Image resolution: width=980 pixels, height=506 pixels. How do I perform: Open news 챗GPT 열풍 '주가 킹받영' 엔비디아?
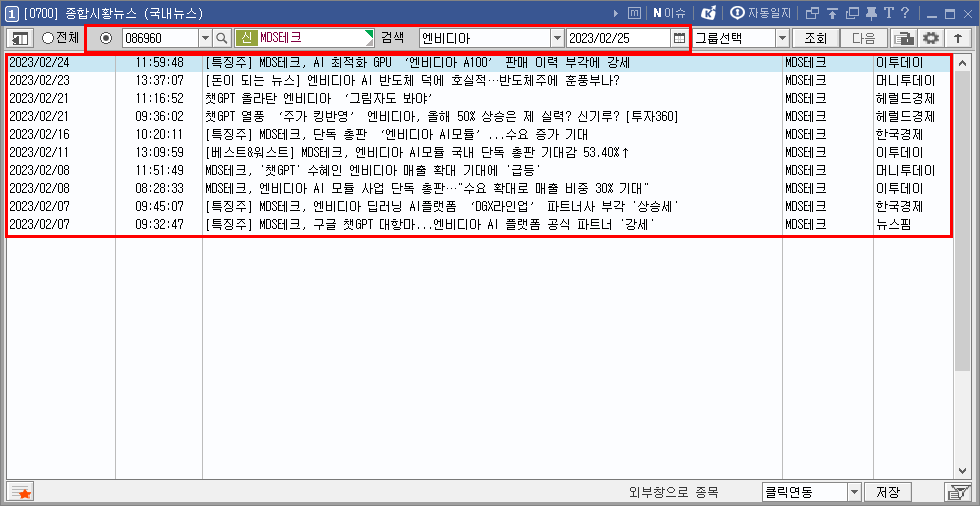click(x=442, y=117)
